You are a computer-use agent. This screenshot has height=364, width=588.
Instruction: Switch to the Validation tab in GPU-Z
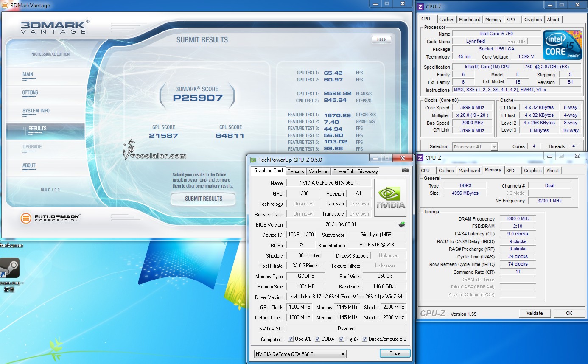click(319, 171)
